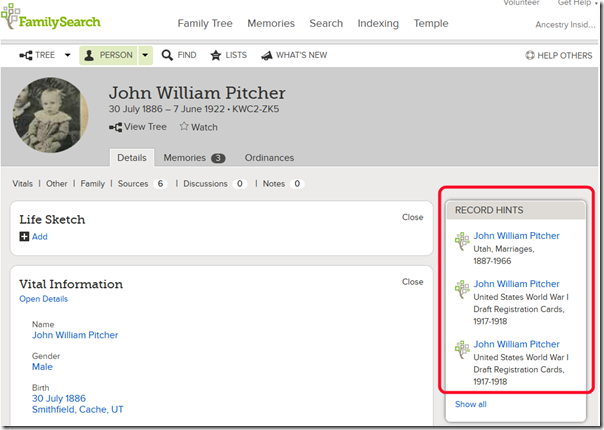The image size is (604, 430).
Task: Open the first World War I Draft hint
Action: click(x=516, y=284)
